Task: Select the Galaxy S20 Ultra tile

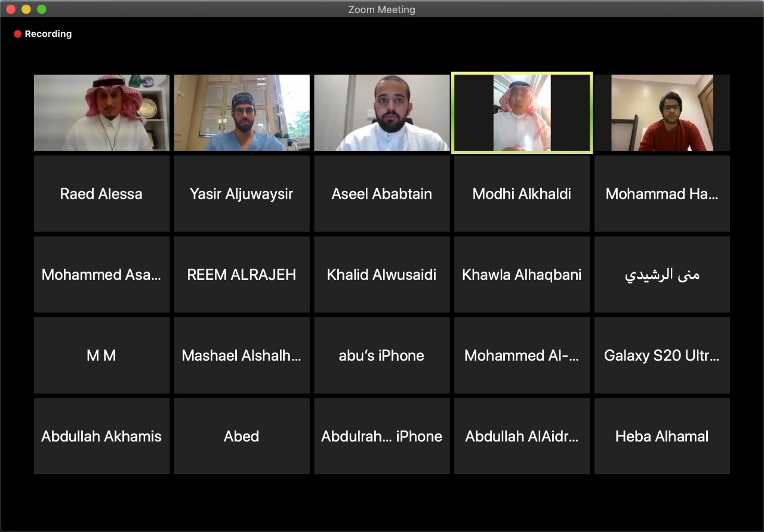Action: click(662, 355)
